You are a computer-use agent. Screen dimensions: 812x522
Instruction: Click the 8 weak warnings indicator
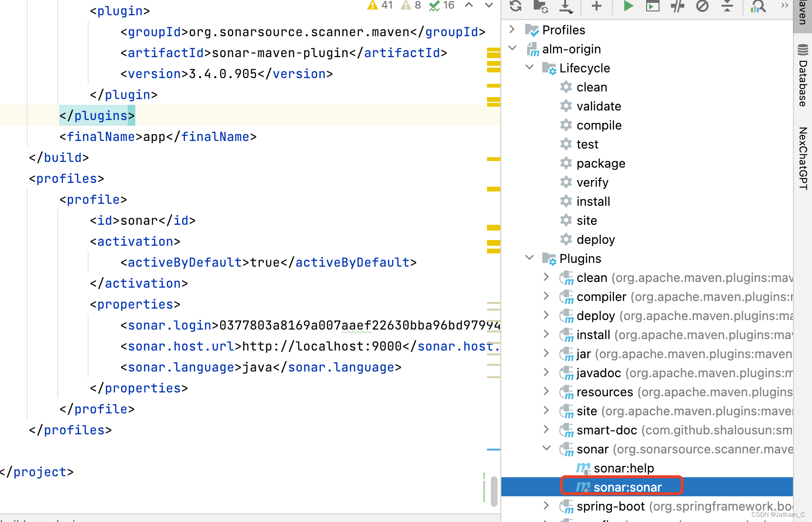tap(411, 5)
